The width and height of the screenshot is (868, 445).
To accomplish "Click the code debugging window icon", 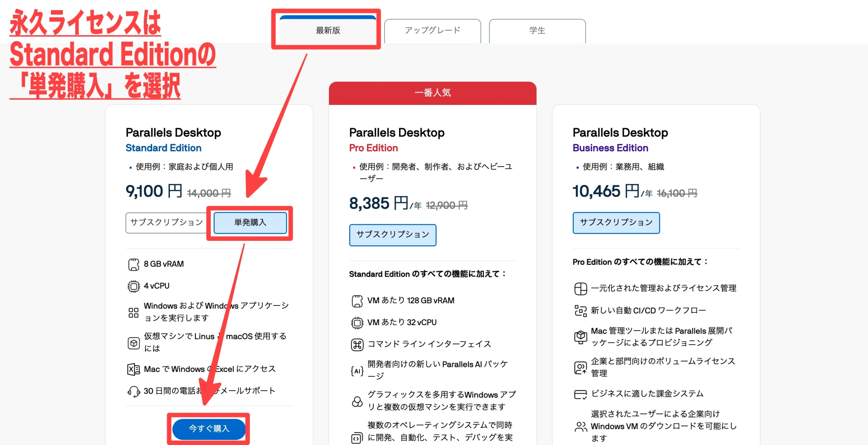I will coord(357,438).
